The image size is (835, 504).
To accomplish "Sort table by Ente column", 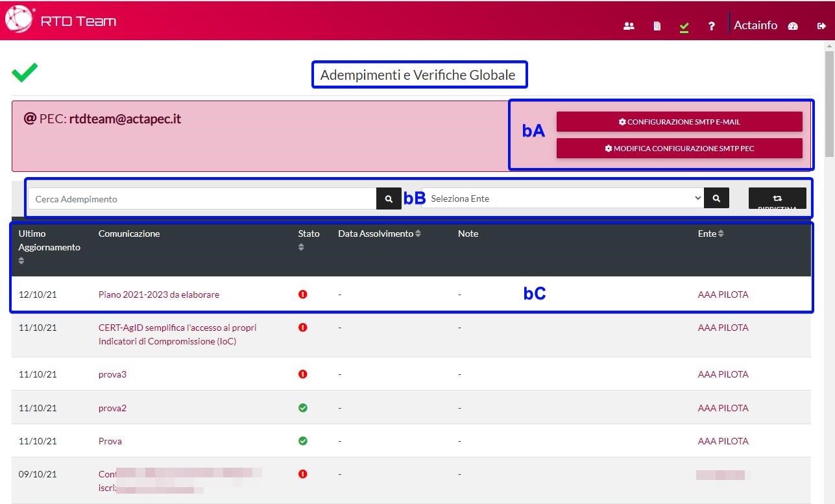I will pos(721,234).
